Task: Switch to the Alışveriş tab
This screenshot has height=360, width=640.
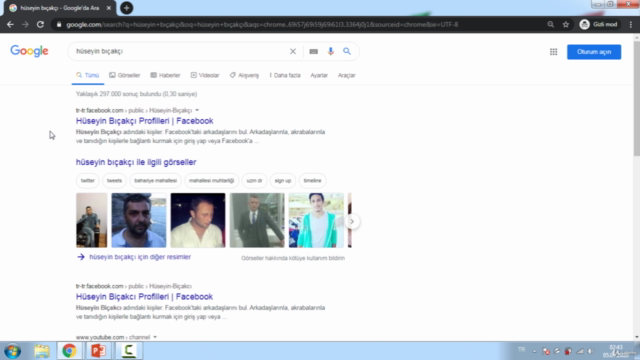Action: point(244,76)
